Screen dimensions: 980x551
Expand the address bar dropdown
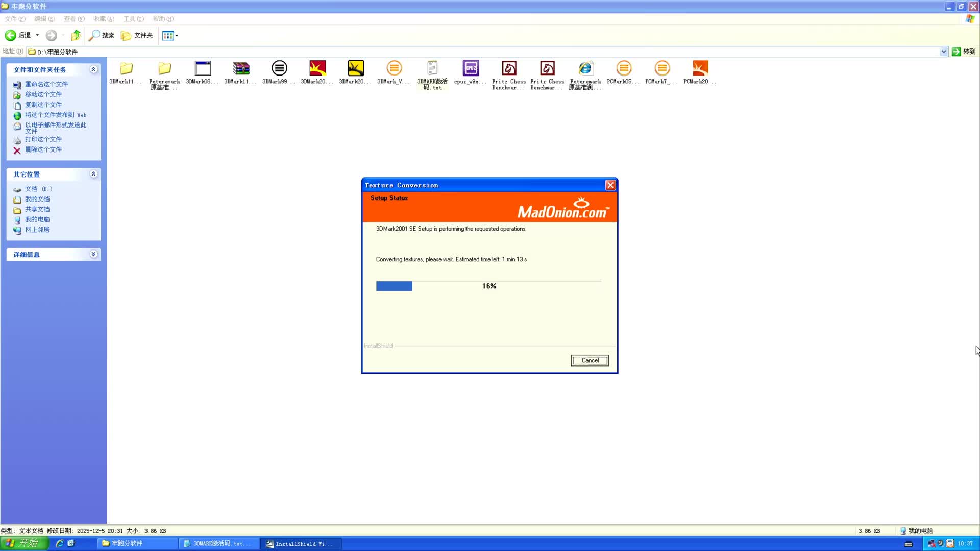[x=943, y=52]
